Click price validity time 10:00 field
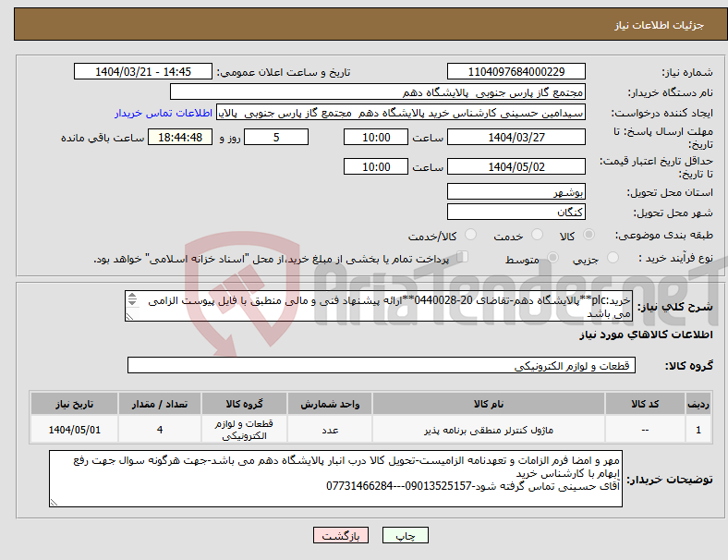 tap(376, 166)
